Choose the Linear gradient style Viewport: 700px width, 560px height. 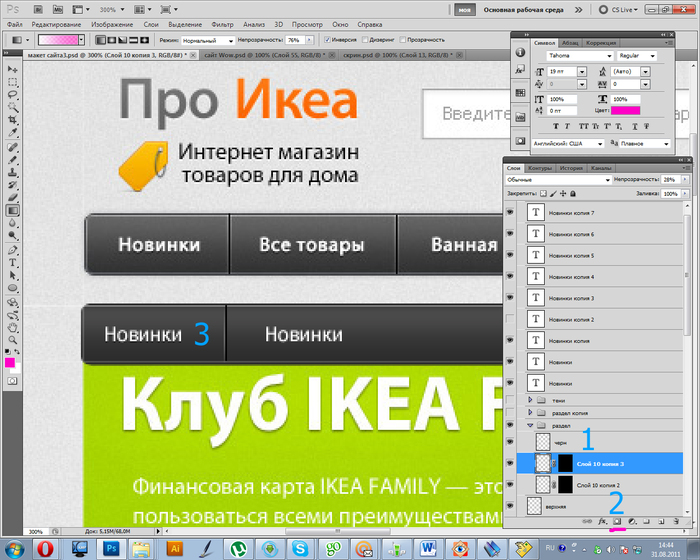click(x=101, y=40)
